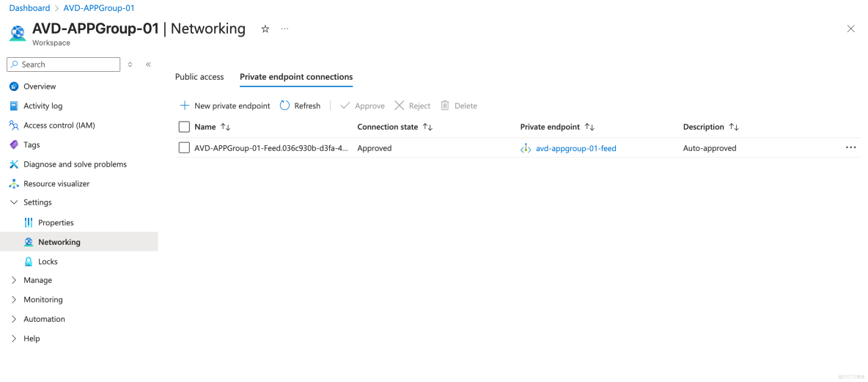Open Tags page
Image resolution: width=868 pixels, height=382 pixels.
pos(32,144)
